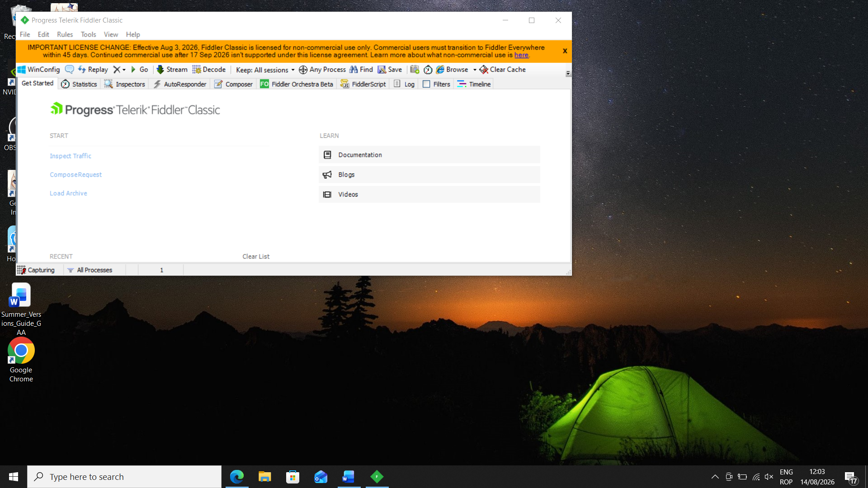868x488 pixels.
Task: Save sessions using the Save toolbar button
Action: tap(390, 70)
